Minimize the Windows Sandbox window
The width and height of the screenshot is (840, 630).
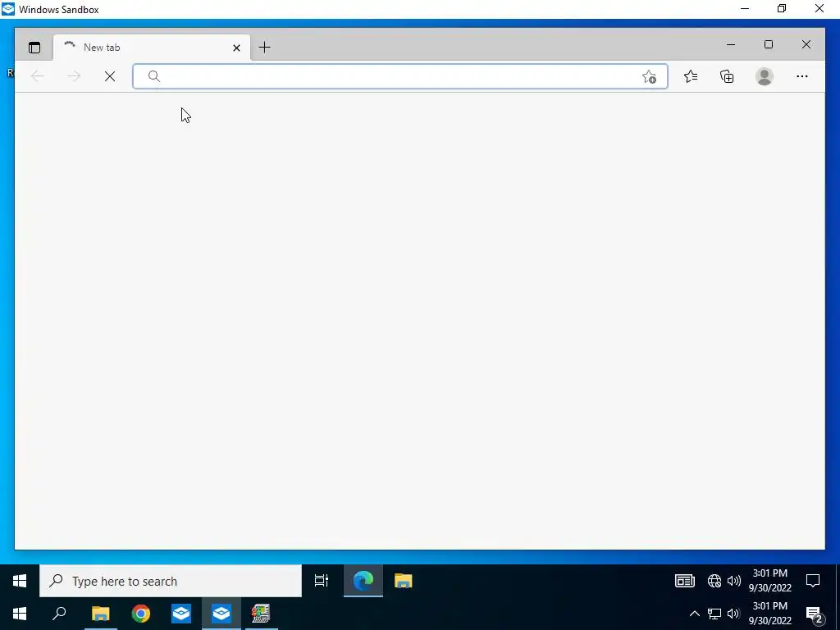click(745, 8)
